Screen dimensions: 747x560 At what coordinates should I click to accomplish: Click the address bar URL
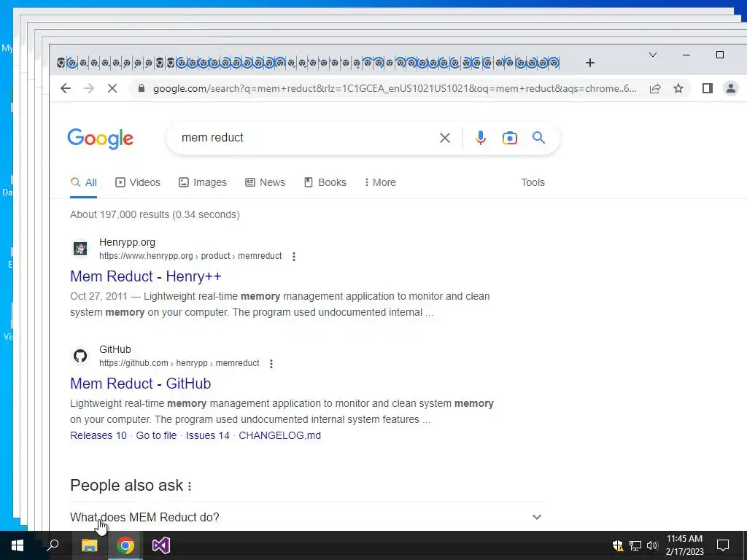395,88
